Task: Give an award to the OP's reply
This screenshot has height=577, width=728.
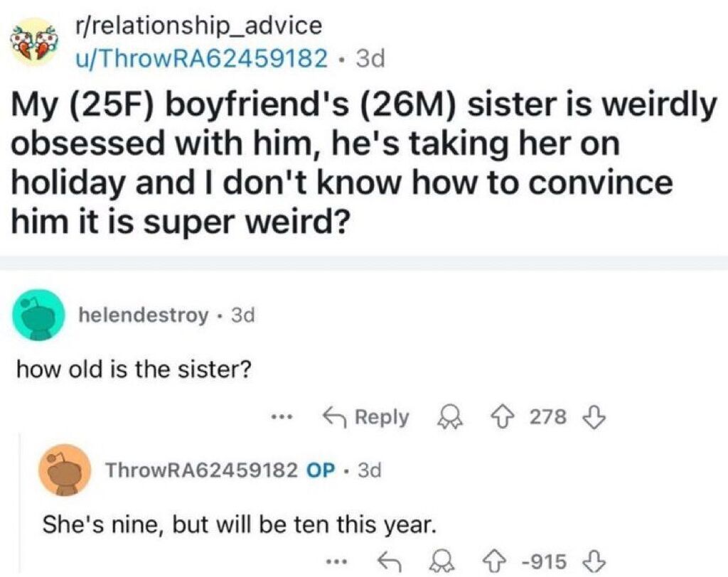Action: pyautogui.click(x=444, y=563)
